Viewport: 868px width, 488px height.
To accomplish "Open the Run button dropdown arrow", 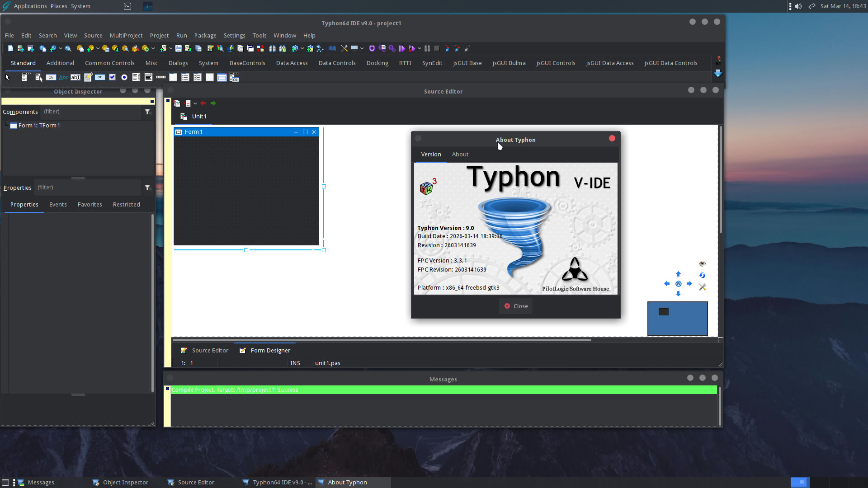I will point(420,49).
